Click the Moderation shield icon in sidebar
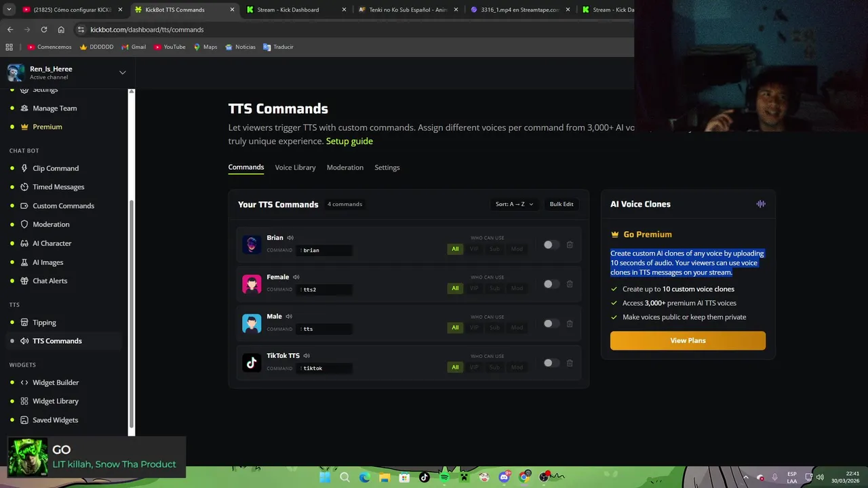The height and width of the screenshot is (488, 868). pyautogui.click(x=24, y=224)
